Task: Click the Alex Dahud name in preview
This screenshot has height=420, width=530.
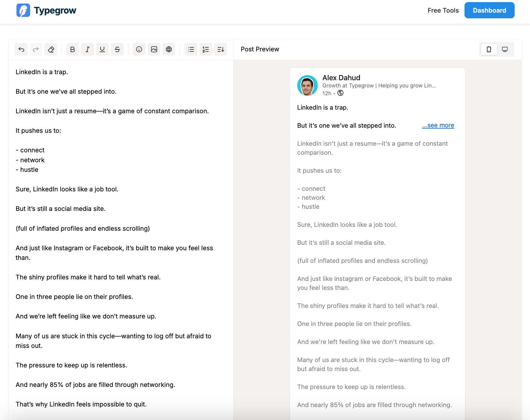Action: point(341,78)
